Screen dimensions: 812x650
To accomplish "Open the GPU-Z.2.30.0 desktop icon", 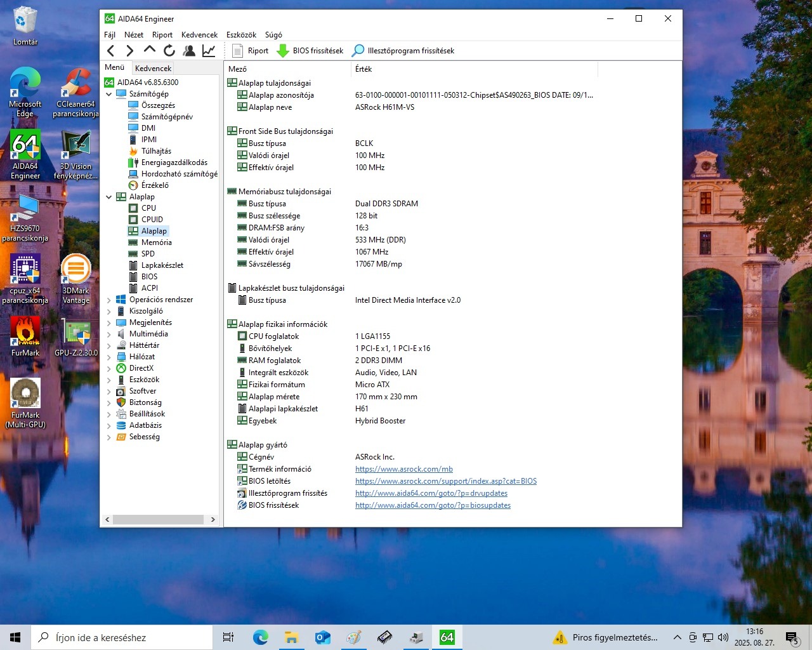I will [76, 337].
